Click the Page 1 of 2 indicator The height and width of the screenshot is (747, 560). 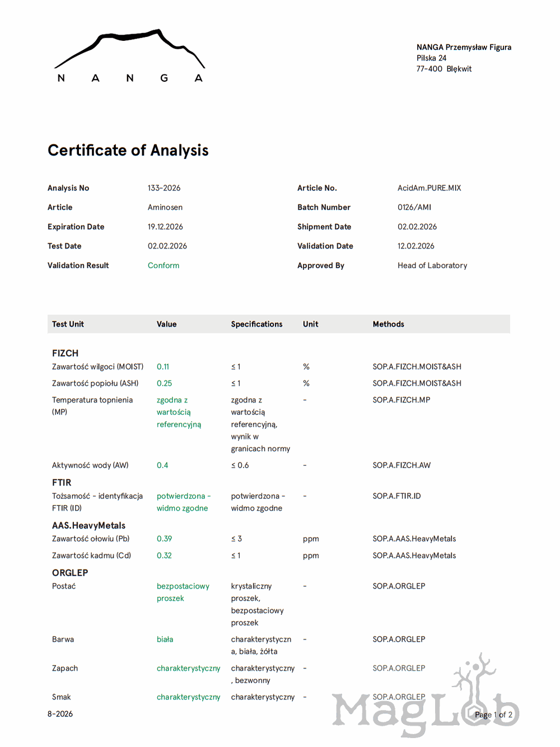pyautogui.click(x=493, y=715)
